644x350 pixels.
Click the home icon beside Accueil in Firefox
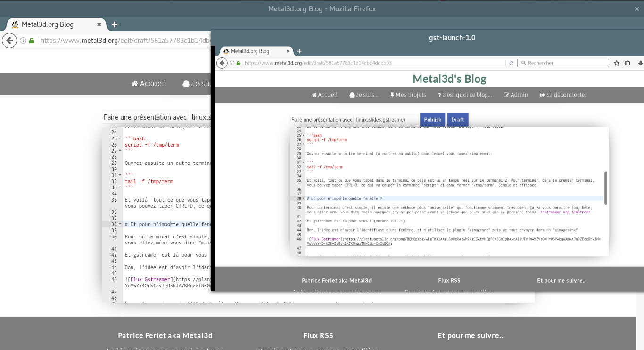[135, 84]
